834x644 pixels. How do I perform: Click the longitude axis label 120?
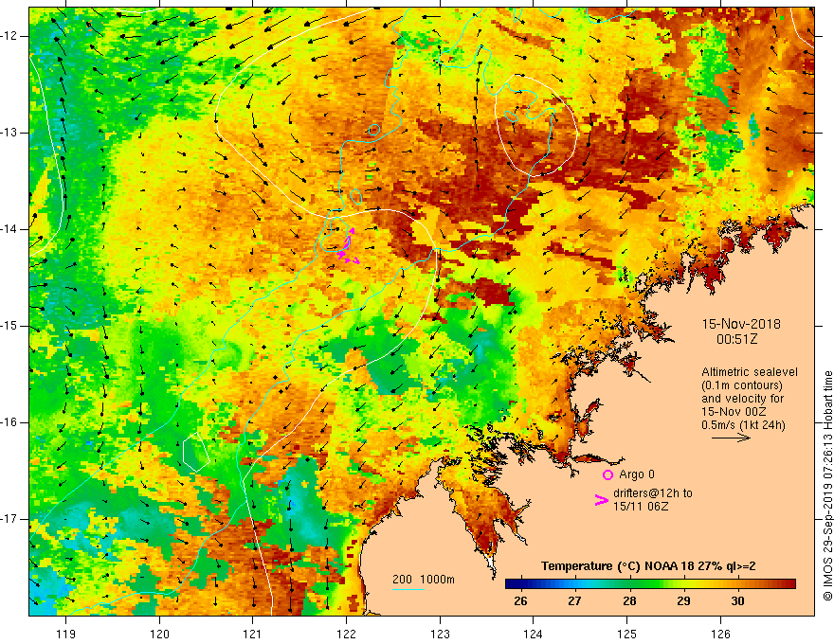point(159,634)
